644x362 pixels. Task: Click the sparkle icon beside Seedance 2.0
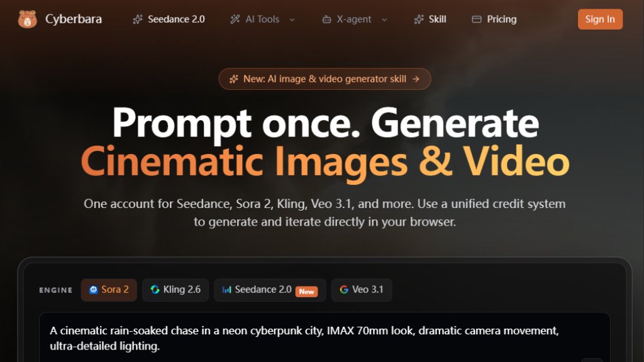pyautogui.click(x=138, y=19)
